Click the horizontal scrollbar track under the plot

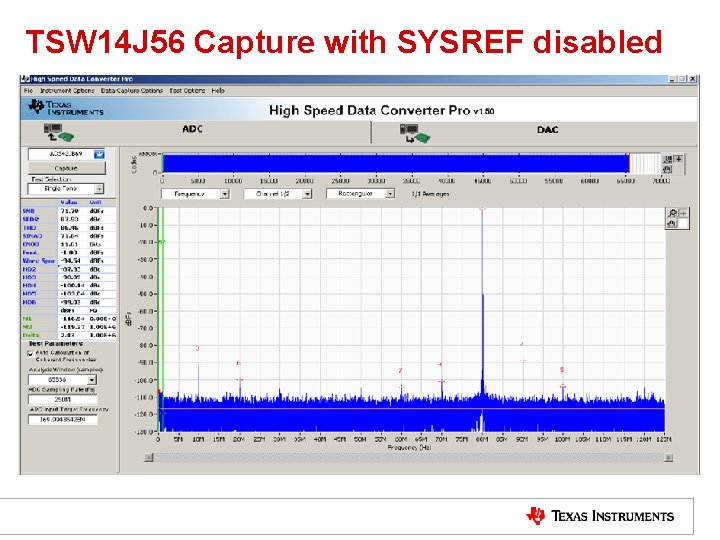point(409,458)
